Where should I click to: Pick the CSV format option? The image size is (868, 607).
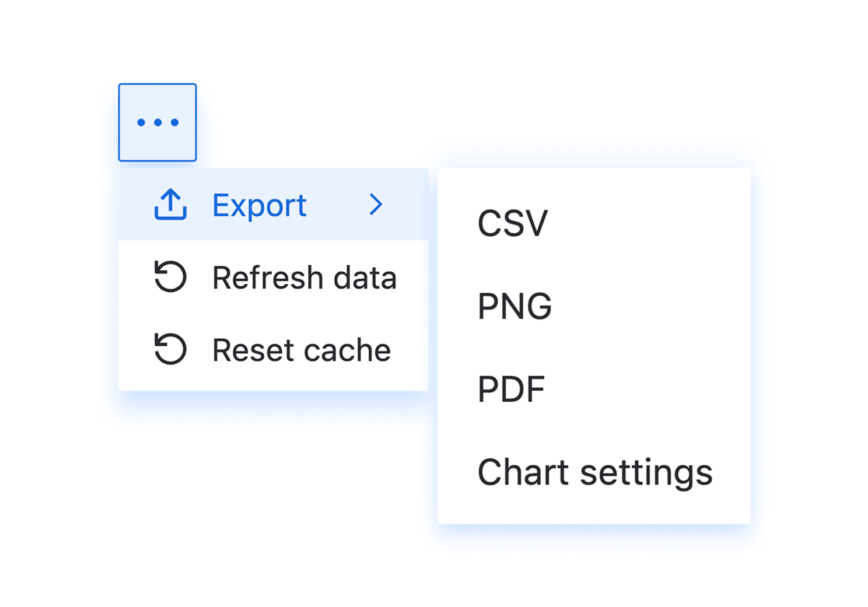point(513,223)
